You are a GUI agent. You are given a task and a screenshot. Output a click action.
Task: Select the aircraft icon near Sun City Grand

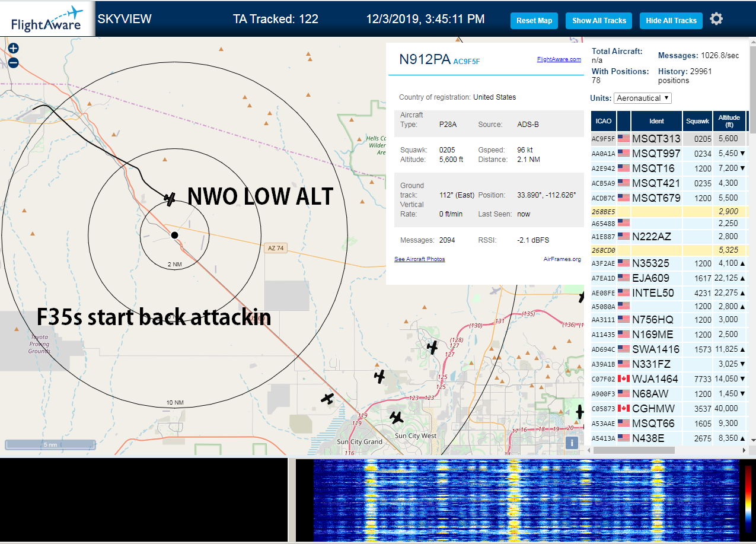(327, 399)
